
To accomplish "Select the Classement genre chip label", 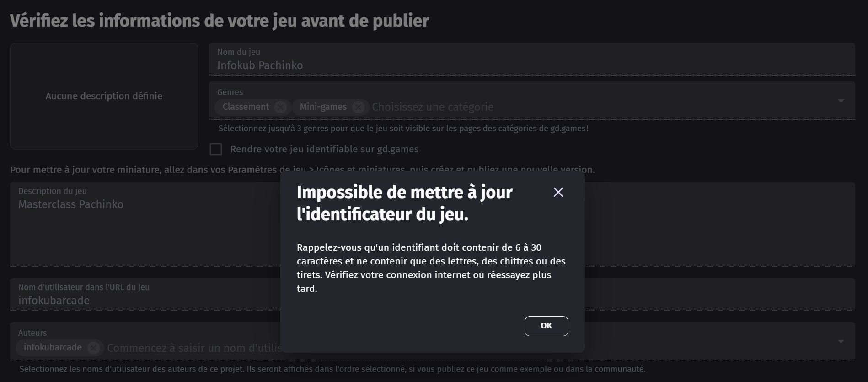I will click(246, 107).
